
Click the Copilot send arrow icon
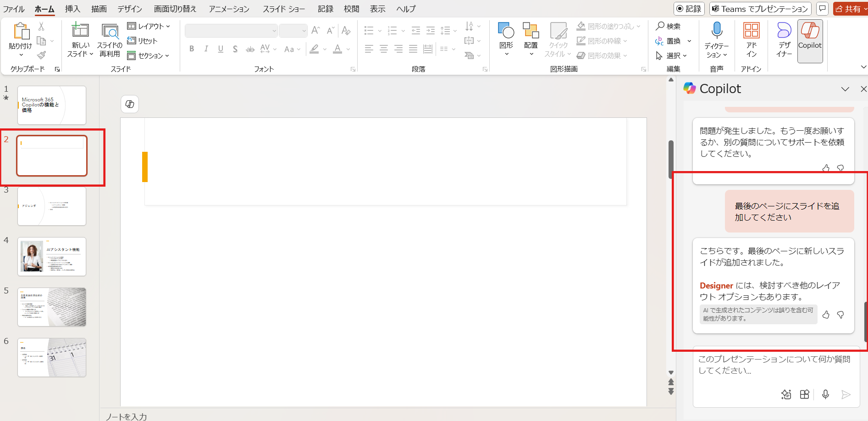click(x=846, y=394)
